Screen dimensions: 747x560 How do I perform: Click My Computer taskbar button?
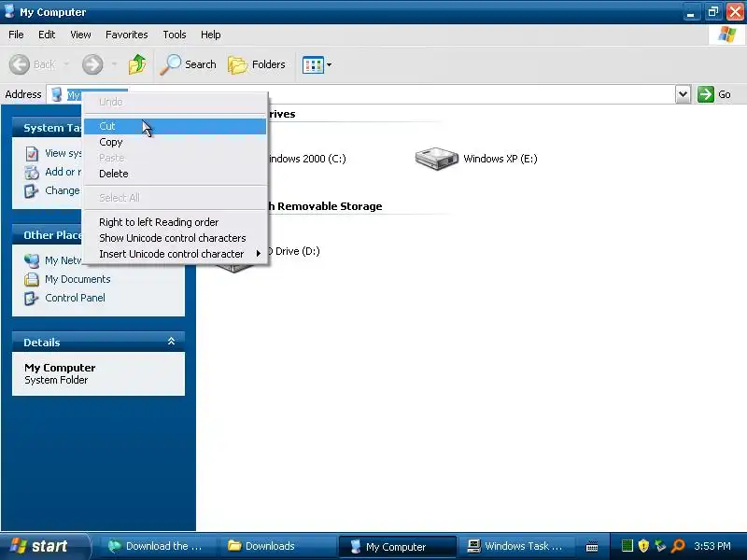pos(398,547)
